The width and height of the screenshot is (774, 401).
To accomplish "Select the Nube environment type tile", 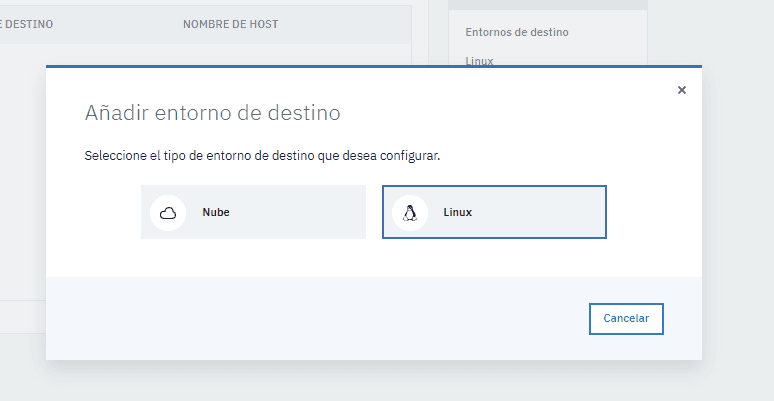I will pyautogui.click(x=253, y=212).
